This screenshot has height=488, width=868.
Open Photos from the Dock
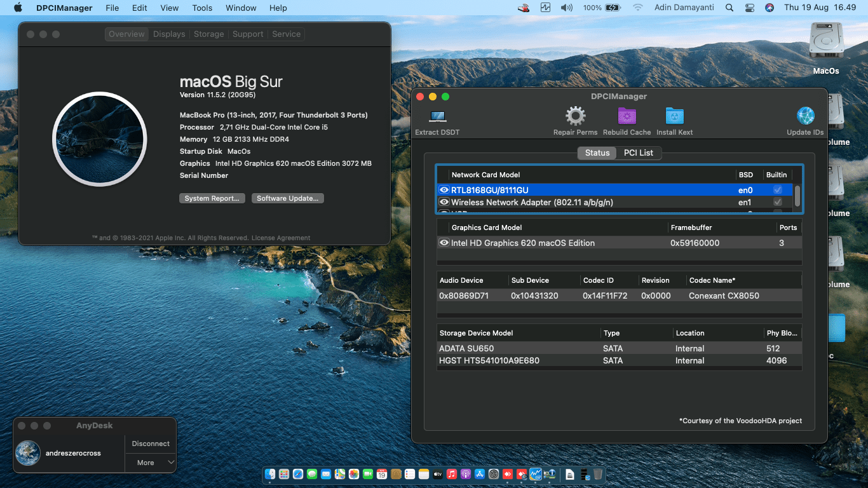point(354,474)
